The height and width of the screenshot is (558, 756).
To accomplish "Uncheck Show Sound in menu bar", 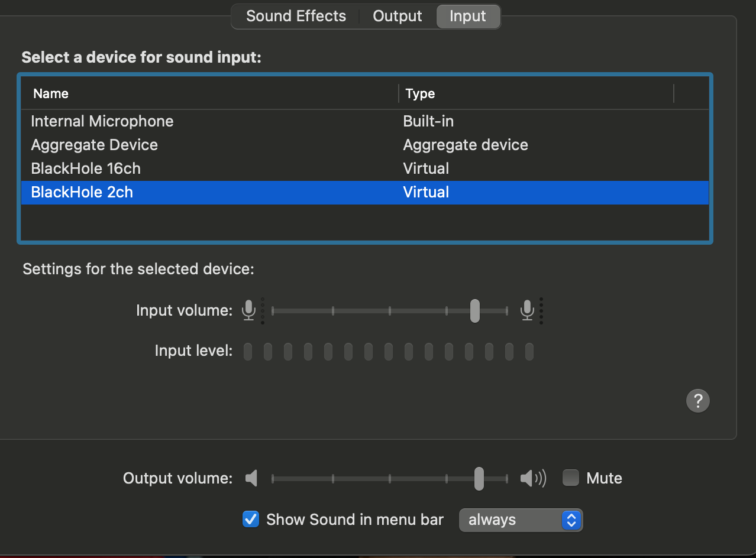I will click(x=251, y=520).
